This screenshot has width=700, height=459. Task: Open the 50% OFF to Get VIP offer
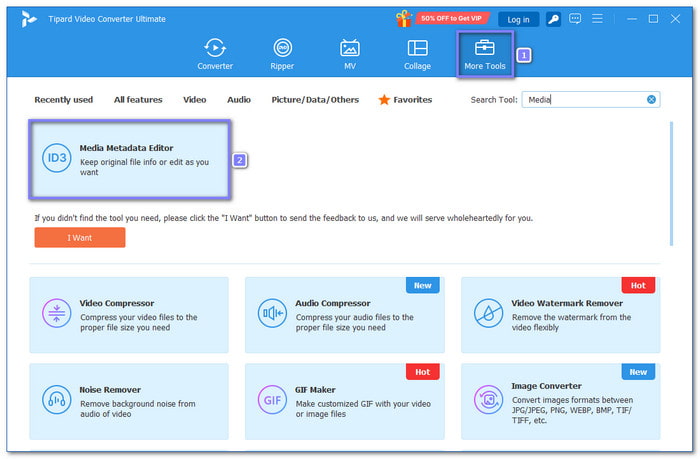[x=451, y=18]
